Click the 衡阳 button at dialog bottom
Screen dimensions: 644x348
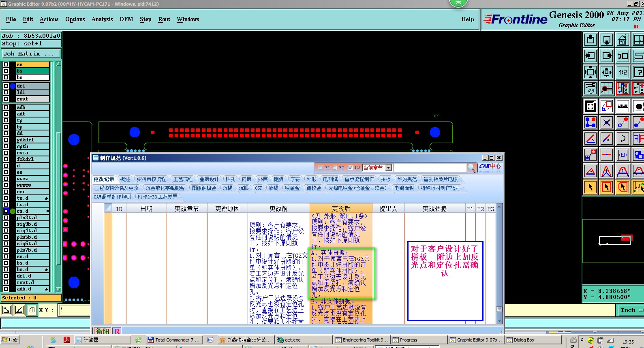(x=103, y=331)
